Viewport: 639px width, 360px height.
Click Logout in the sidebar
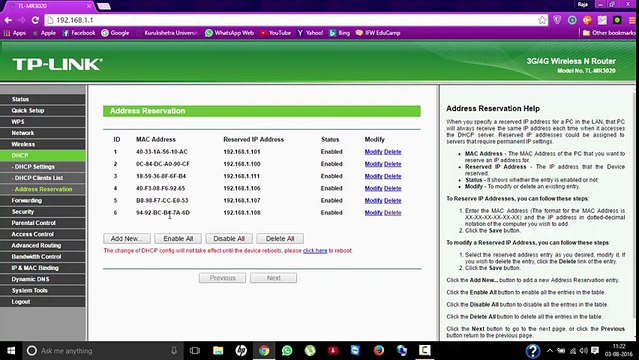click(x=43, y=302)
